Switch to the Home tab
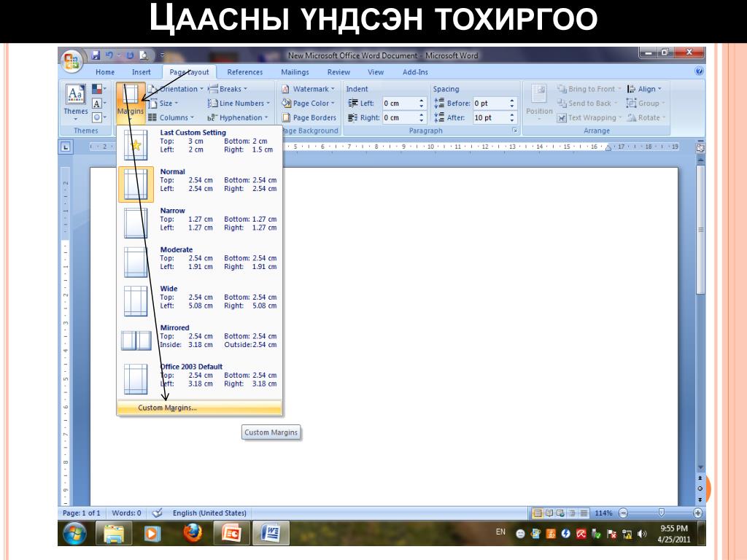This screenshot has height=560, width=747. (x=105, y=72)
